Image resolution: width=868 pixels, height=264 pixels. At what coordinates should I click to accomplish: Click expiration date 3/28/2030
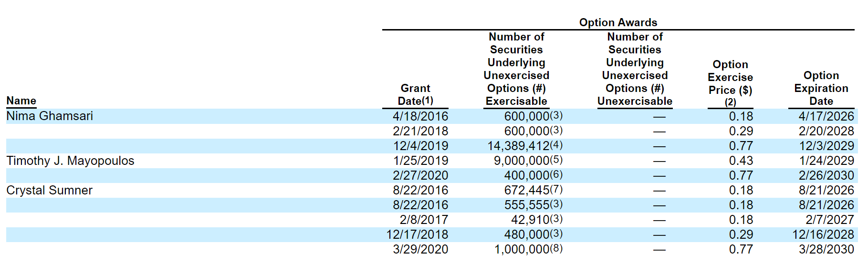826,249
